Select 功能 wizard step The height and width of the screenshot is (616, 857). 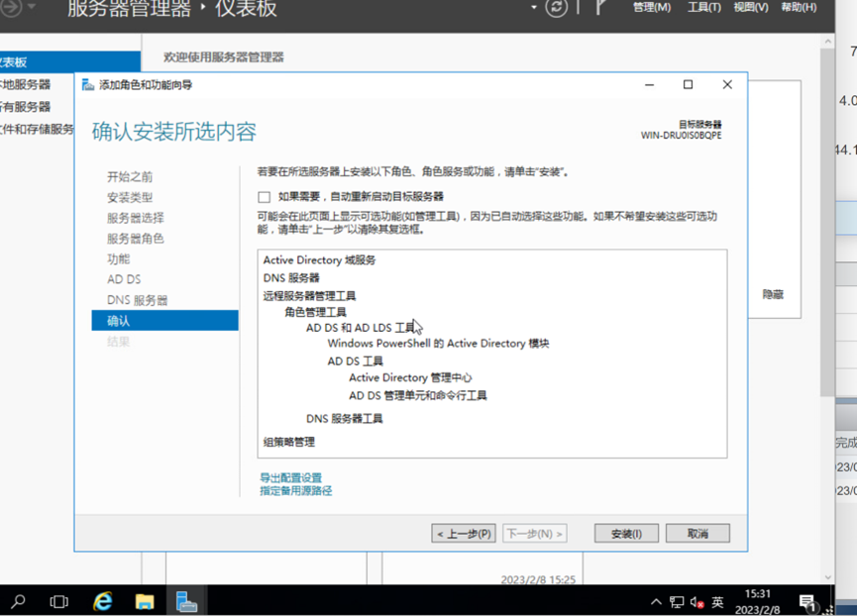coord(119,258)
